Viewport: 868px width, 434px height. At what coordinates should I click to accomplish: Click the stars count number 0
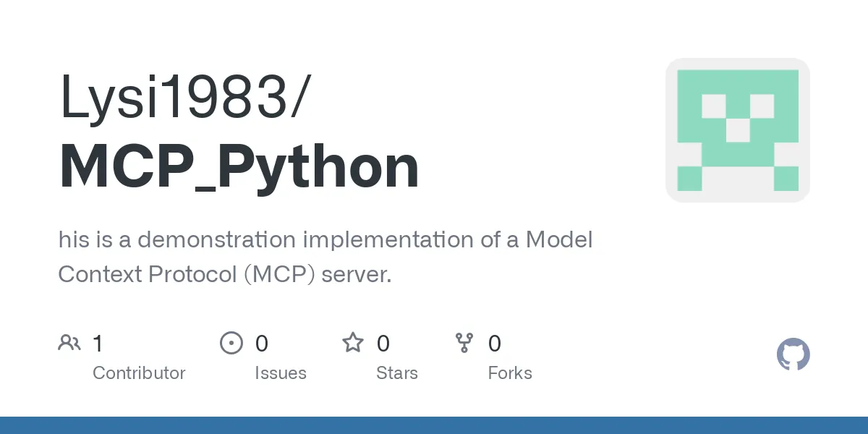pos(383,344)
